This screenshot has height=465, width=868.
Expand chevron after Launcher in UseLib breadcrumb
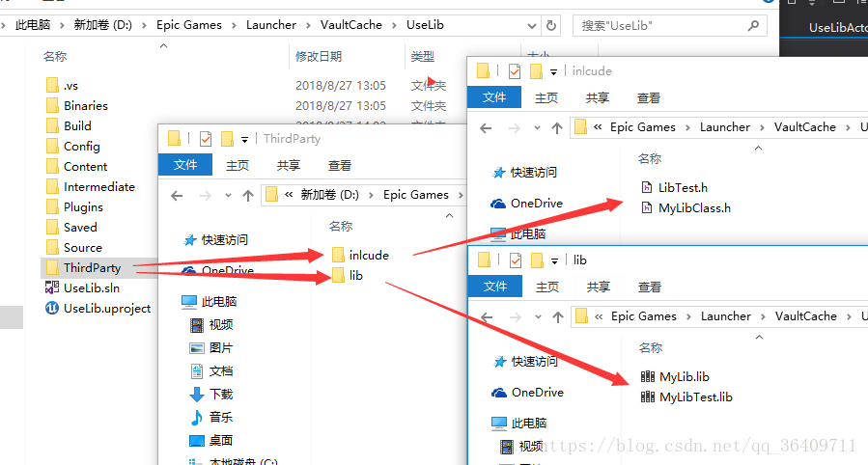308,25
